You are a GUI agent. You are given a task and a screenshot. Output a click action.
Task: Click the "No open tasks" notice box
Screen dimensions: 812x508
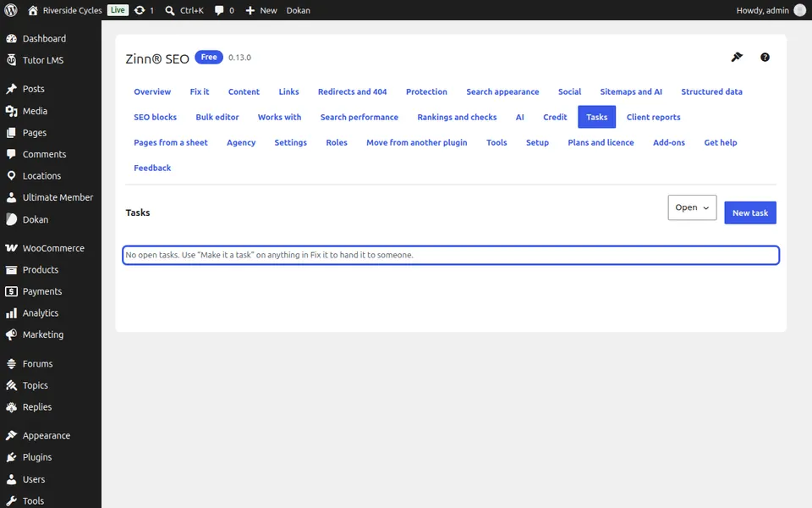(451, 255)
